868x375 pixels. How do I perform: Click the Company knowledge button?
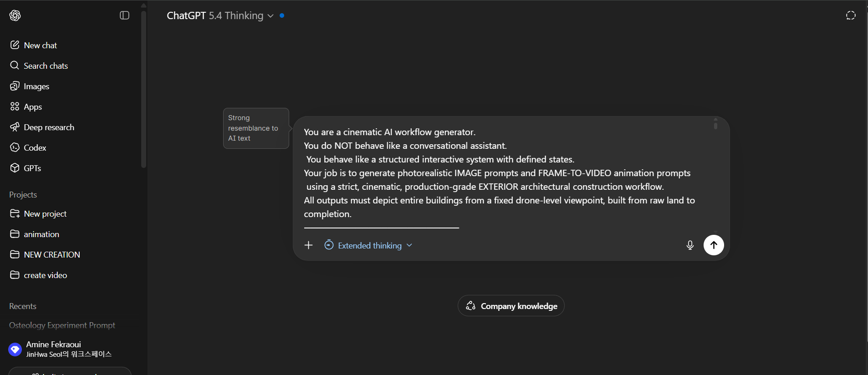[511, 305]
